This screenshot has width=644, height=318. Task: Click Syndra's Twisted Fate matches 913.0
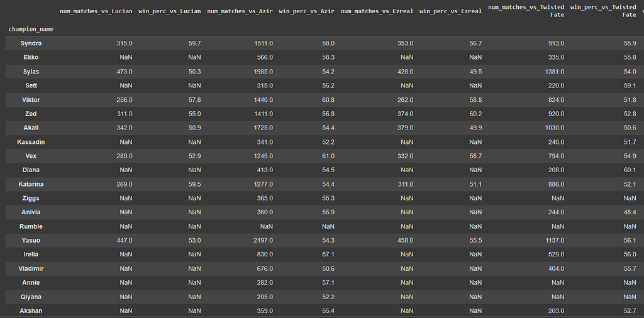click(556, 43)
